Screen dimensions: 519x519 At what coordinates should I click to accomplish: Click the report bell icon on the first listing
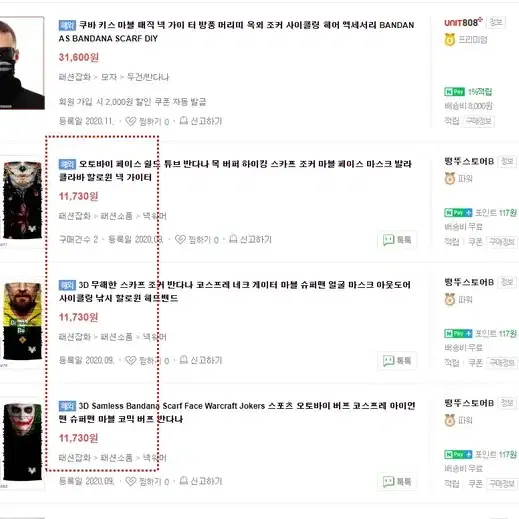pyautogui.click(x=184, y=120)
